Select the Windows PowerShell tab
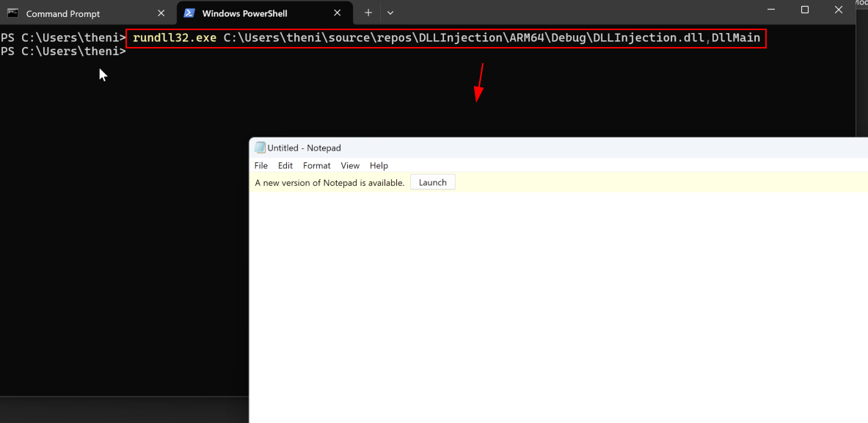 (x=264, y=13)
